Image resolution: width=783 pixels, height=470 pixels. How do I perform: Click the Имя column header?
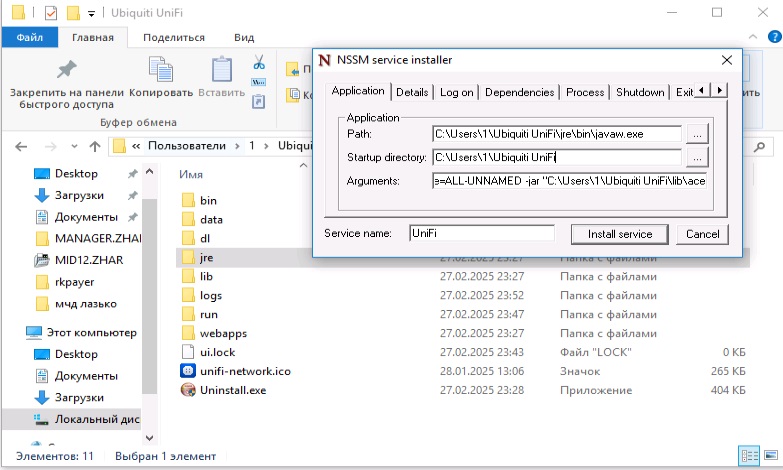coord(191,175)
